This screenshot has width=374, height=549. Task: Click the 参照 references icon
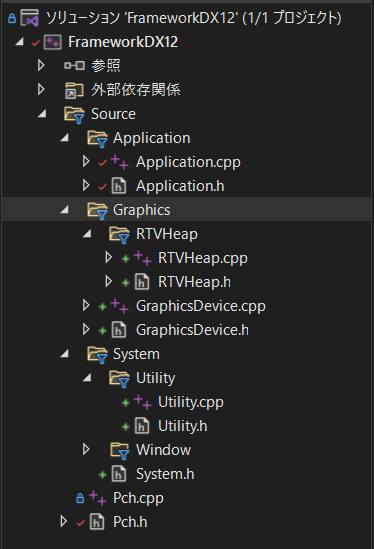(74, 65)
